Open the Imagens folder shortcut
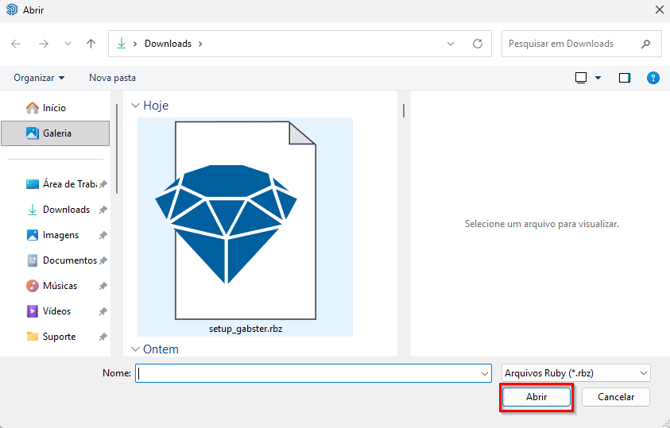 pyautogui.click(x=60, y=235)
